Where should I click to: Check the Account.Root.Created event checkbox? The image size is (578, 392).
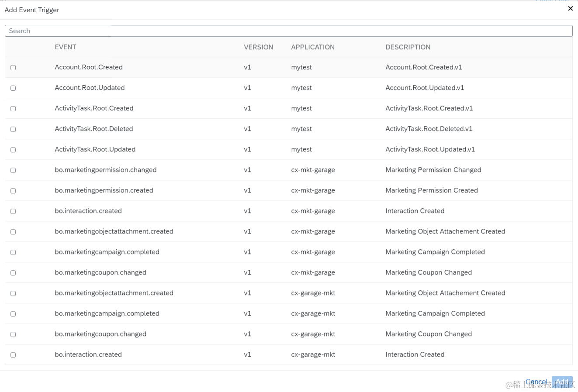(x=13, y=68)
